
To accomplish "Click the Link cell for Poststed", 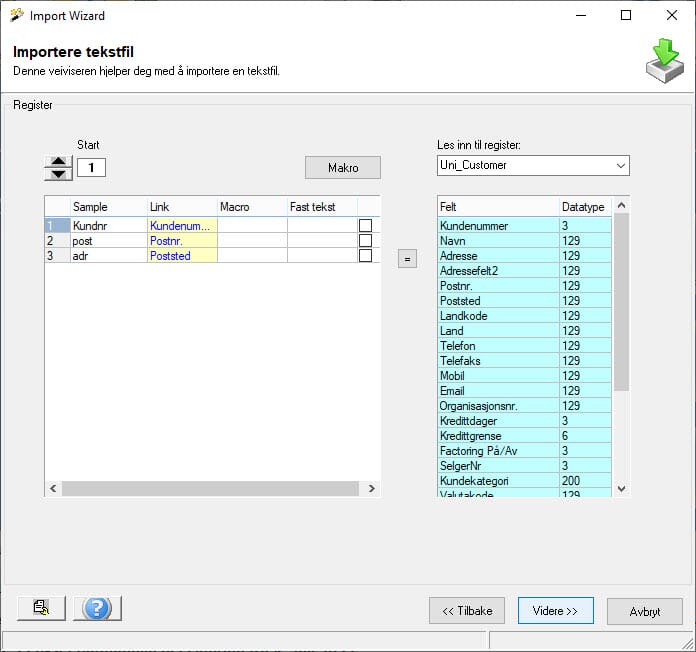I will click(x=182, y=256).
